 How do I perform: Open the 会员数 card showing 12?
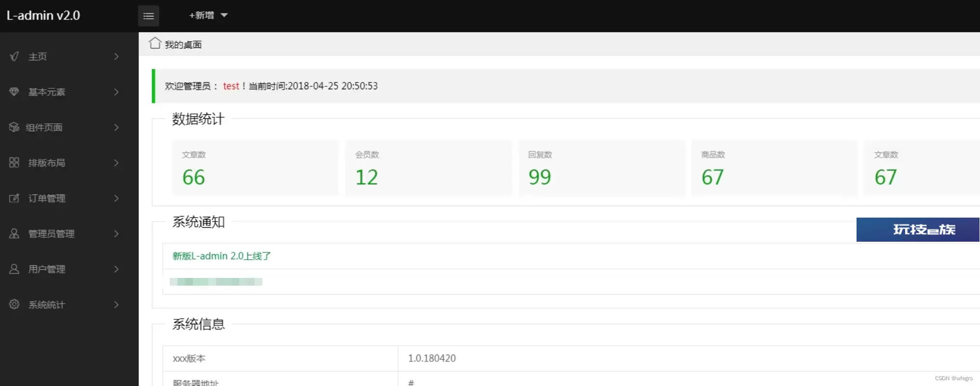point(429,168)
